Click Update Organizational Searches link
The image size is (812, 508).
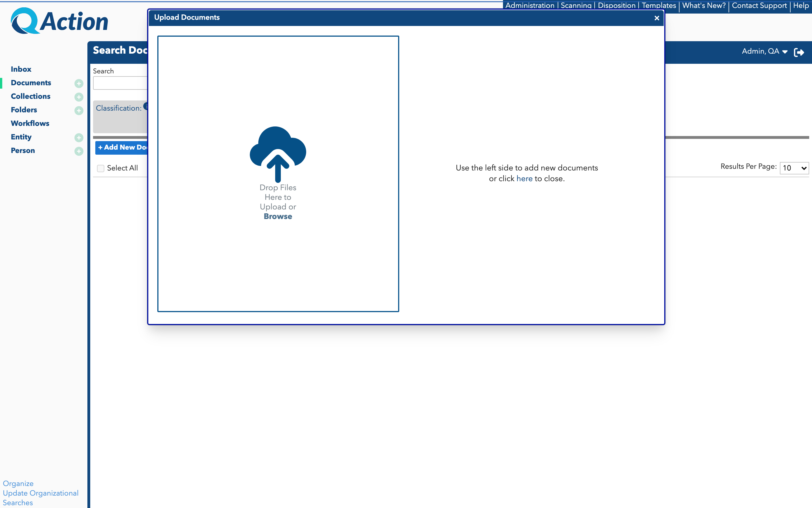41,498
